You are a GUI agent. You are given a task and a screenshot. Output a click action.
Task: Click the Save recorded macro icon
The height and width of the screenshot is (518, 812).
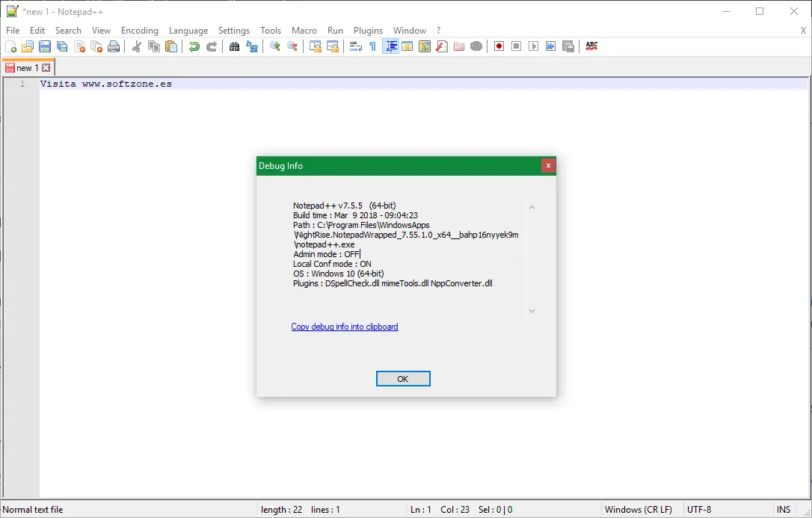point(568,46)
